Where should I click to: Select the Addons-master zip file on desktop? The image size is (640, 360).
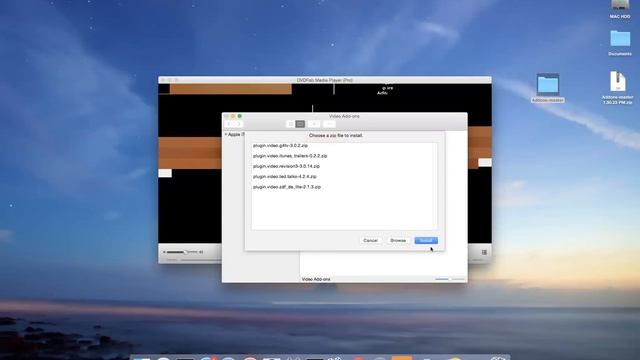pyautogui.click(x=618, y=87)
